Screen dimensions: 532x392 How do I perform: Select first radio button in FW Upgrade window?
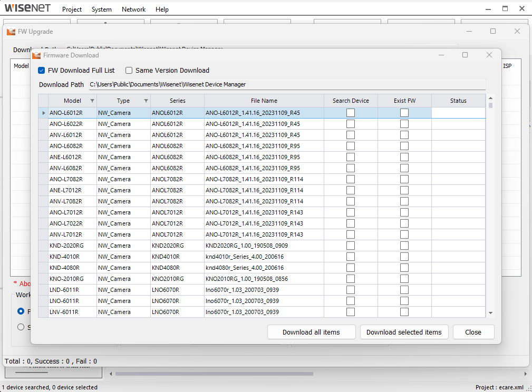coord(21,311)
